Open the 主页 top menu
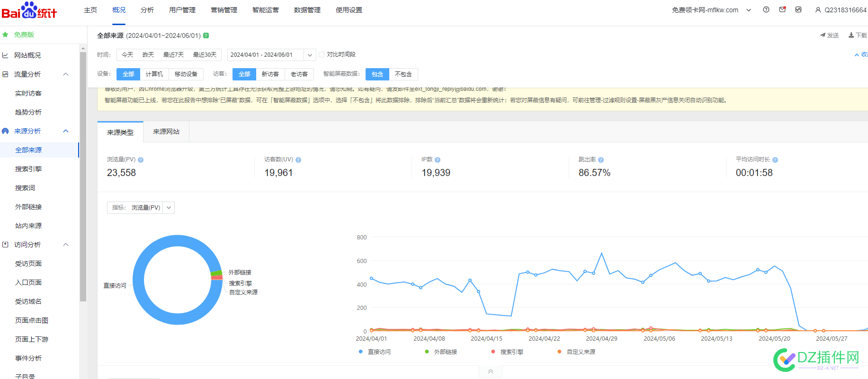The width and height of the screenshot is (868, 379). pyautogui.click(x=90, y=10)
